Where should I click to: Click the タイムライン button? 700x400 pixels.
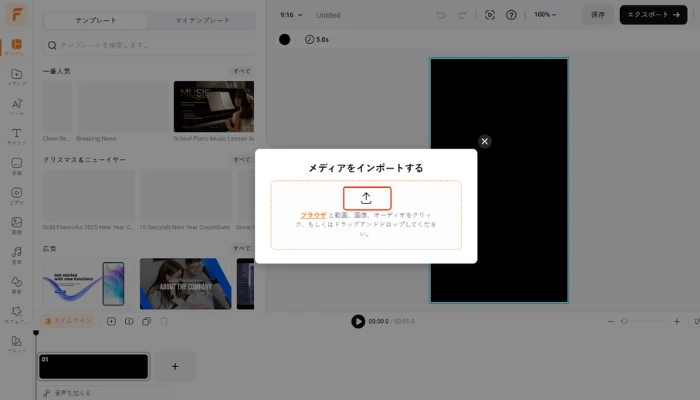click(68, 321)
